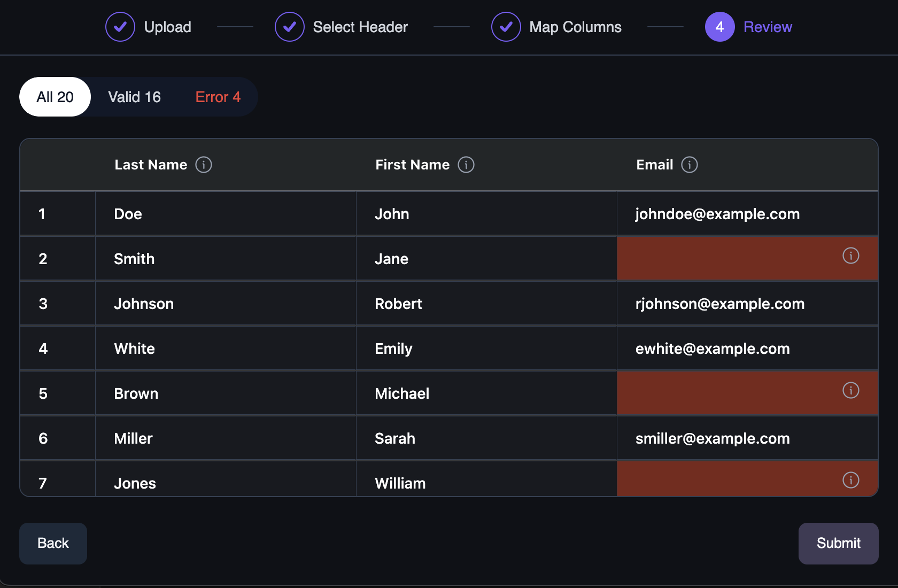Screen dimensions: 898x588
Task: Select the White last name cell
Action: coord(226,349)
